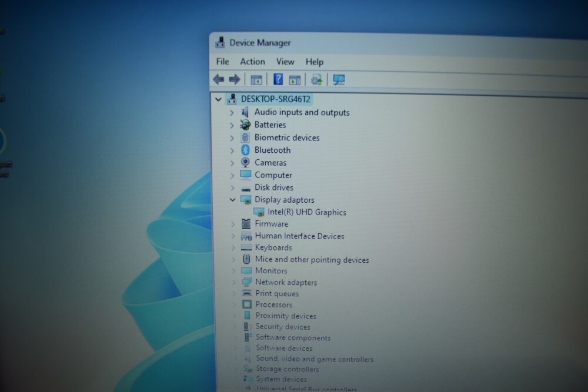Open the Help menu in the menu bar

[x=314, y=62]
